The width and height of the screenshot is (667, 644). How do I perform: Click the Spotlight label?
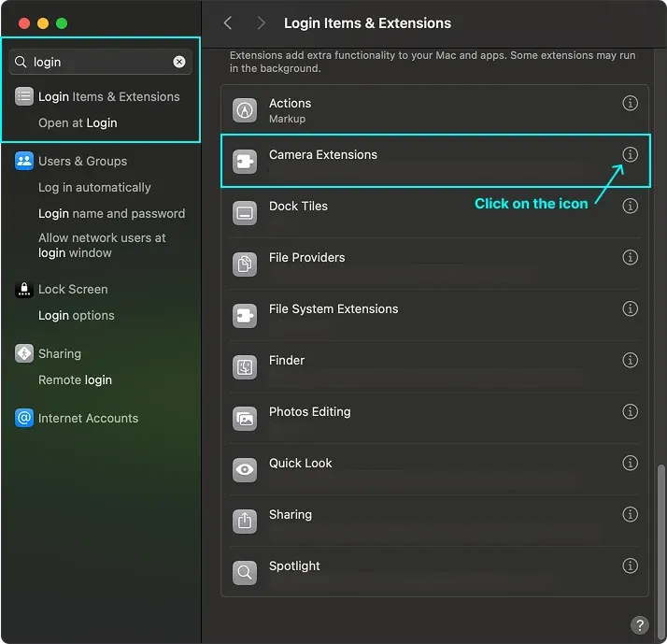tap(294, 565)
